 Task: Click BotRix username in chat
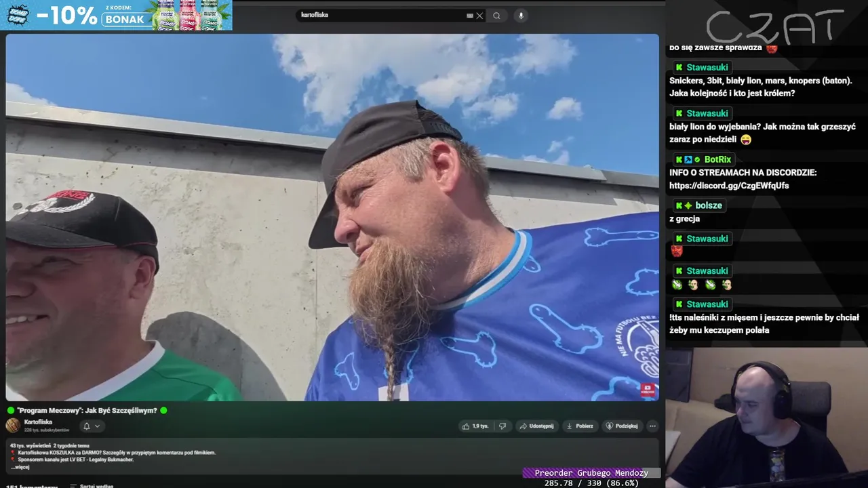tap(717, 159)
